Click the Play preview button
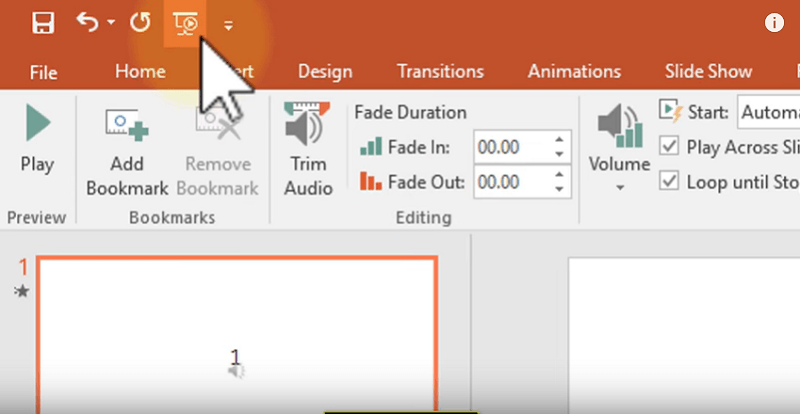This screenshot has width=800, height=414. 37,138
